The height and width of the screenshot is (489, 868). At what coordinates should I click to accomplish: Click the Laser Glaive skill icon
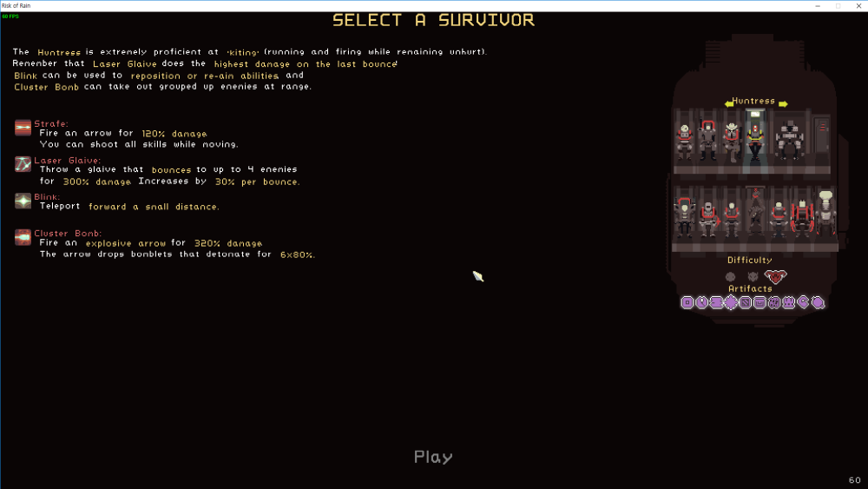(23, 164)
